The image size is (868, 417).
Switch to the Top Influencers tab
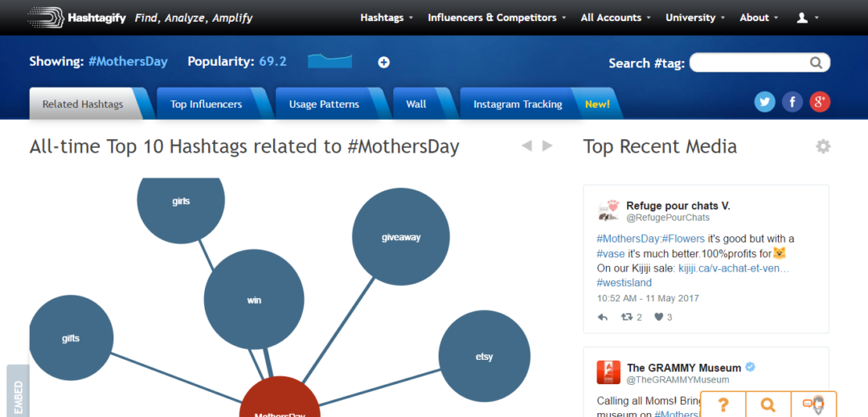206,104
